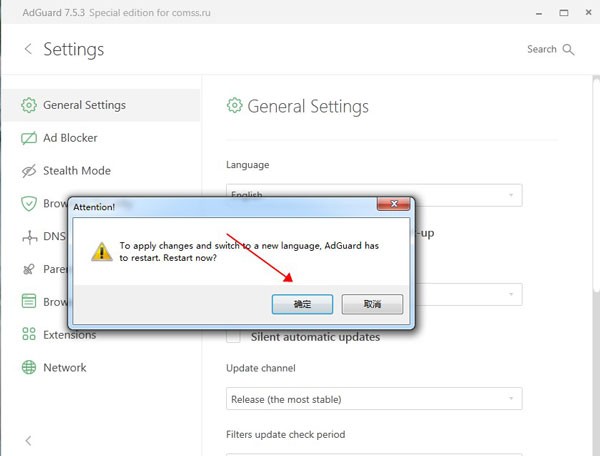The height and width of the screenshot is (456, 600).
Task: Click the Ad Blocker sidebar icon
Action: [27, 138]
